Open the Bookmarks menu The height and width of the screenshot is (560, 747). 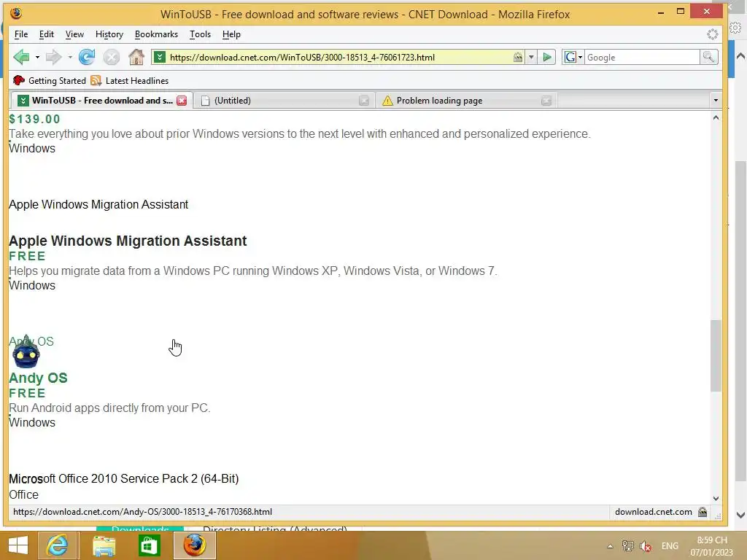156,34
